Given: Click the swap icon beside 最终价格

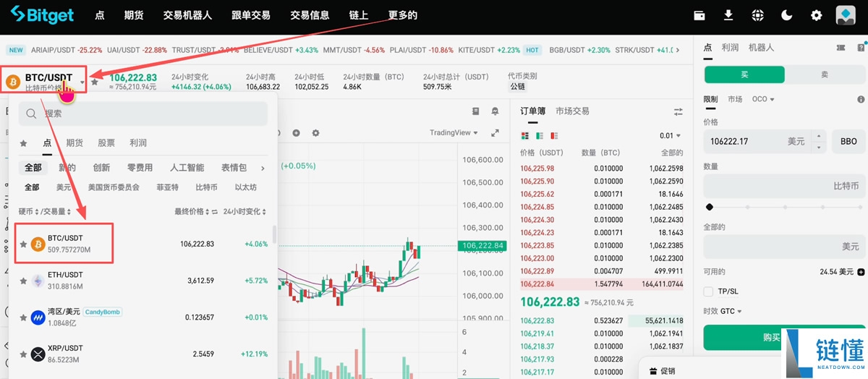Looking at the screenshot, I should [x=215, y=212].
